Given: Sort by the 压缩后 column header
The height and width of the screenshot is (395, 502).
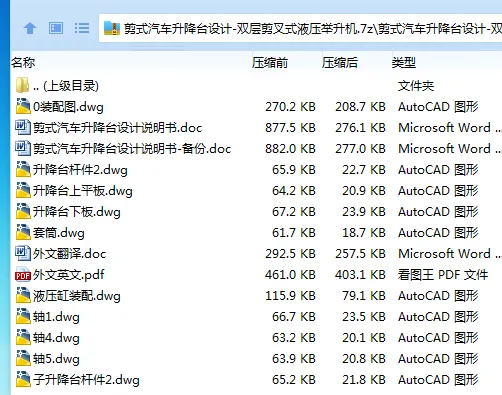Looking at the screenshot, I should point(340,62).
